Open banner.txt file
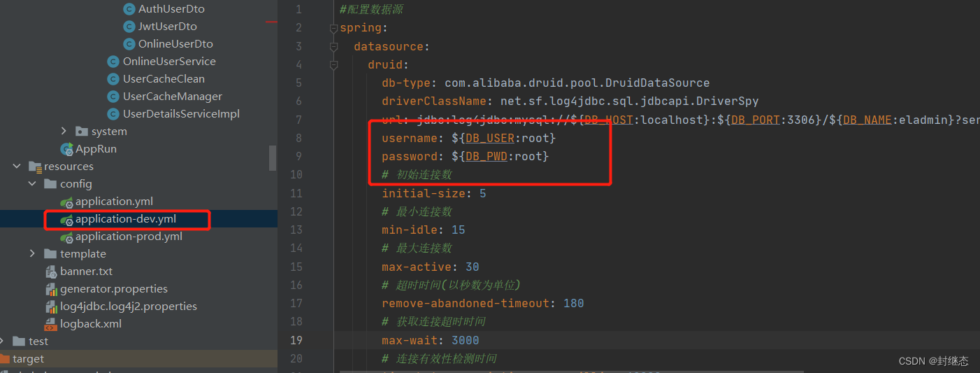 [x=86, y=272]
